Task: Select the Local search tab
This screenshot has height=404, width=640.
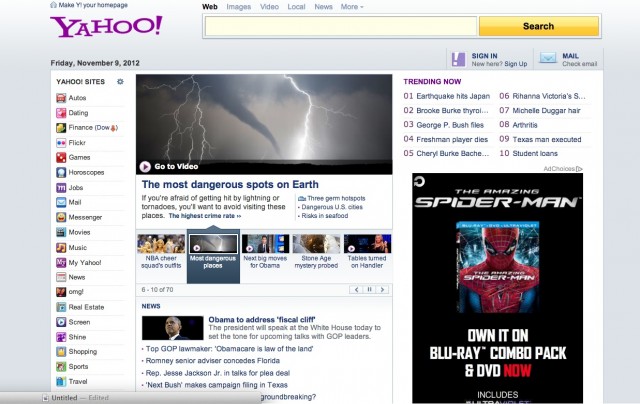Action: [x=296, y=7]
